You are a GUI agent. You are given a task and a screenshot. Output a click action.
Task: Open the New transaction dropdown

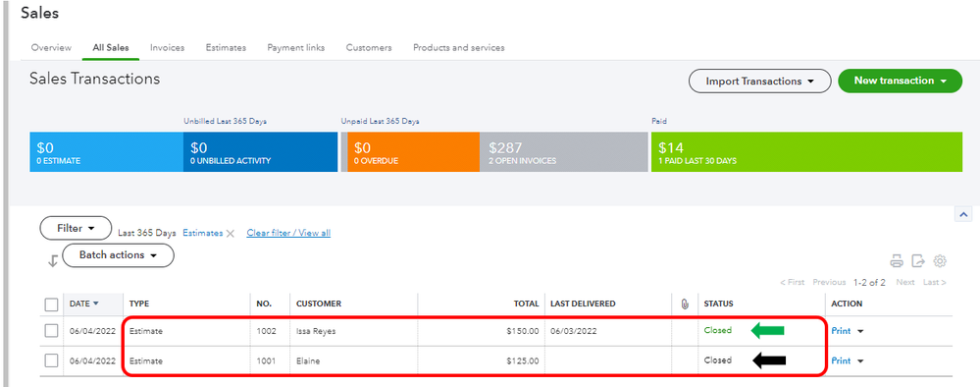(900, 81)
